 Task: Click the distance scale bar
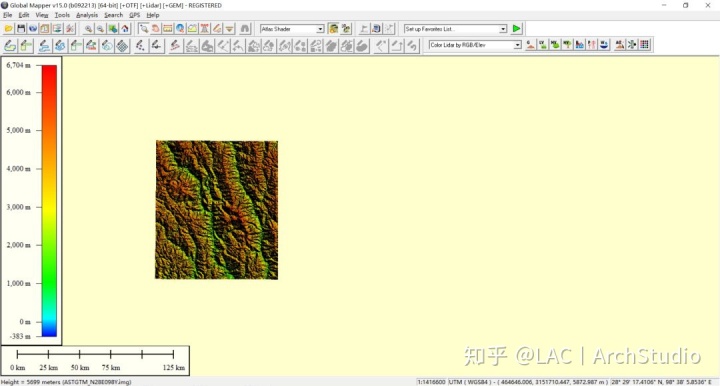pyautogui.click(x=95, y=354)
